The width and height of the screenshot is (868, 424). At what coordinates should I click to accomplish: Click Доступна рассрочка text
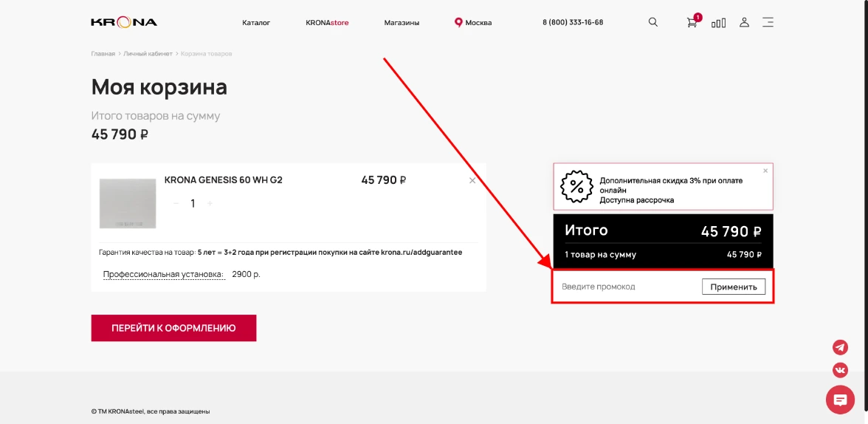pyautogui.click(x=636, y=200)
